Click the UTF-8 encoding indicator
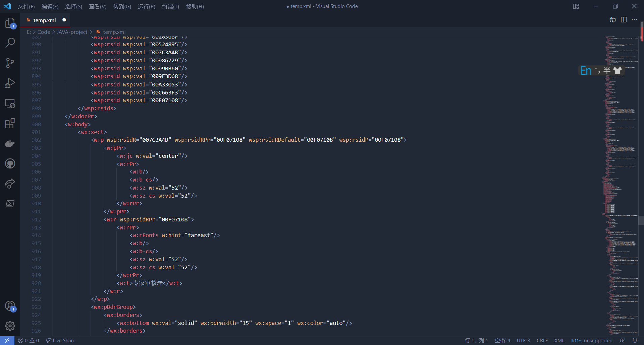Screen dimensions: 644x345 click(x=523, y=340)
